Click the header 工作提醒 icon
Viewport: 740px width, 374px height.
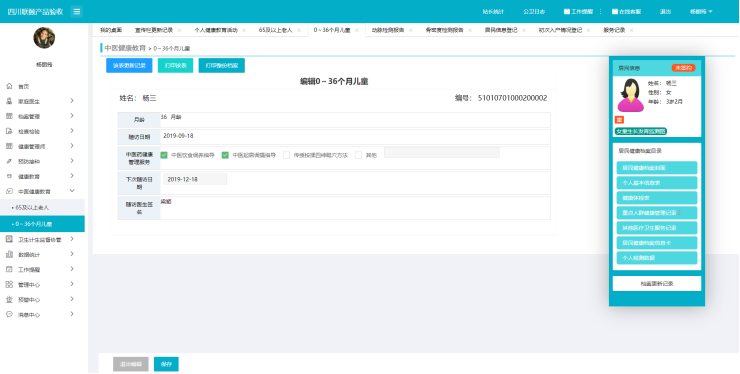(x=567, y=12)
